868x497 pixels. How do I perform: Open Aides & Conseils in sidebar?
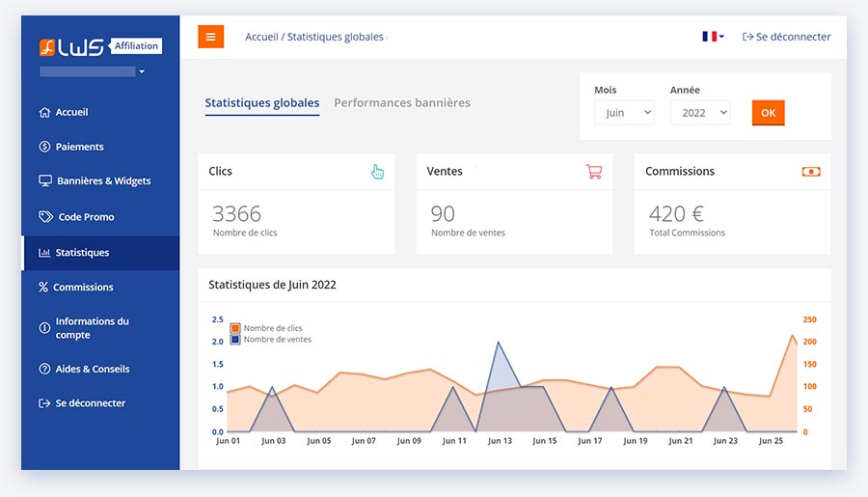tap(92, 369)
